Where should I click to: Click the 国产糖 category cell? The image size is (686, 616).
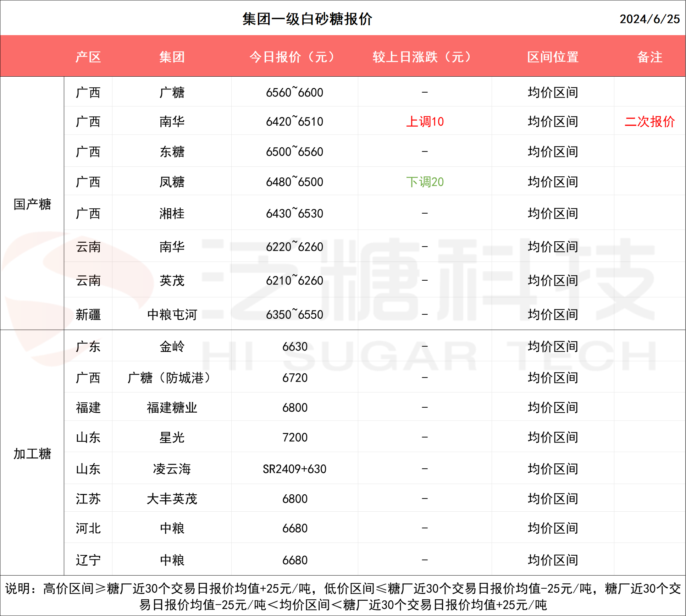click(x=32, y=204)
